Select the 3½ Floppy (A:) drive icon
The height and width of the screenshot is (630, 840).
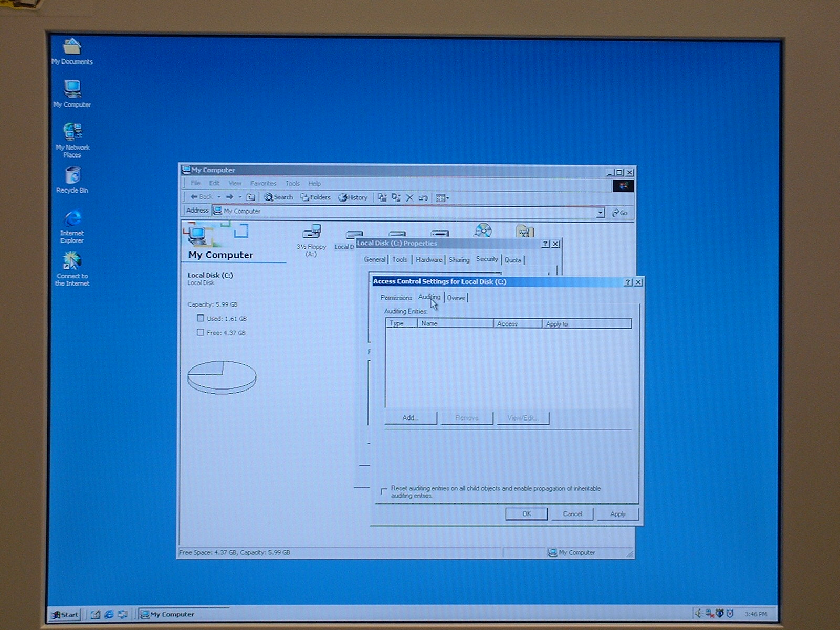point(312,232)
